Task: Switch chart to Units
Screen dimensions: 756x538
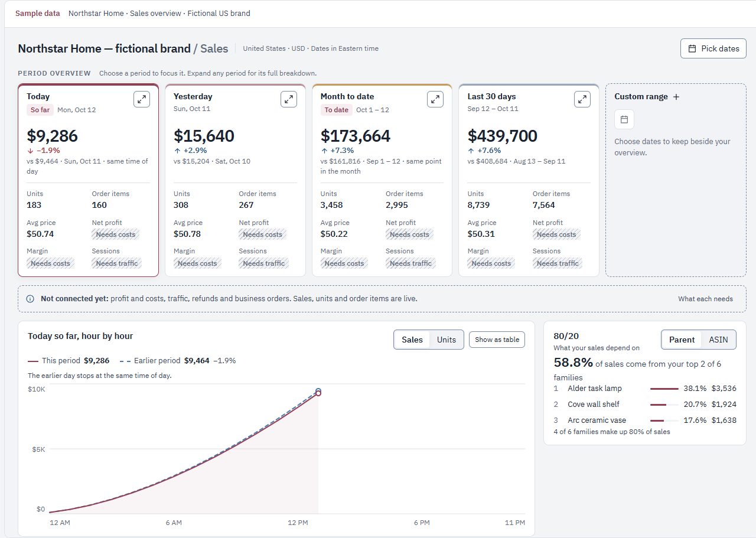Action: click(447, 340)
